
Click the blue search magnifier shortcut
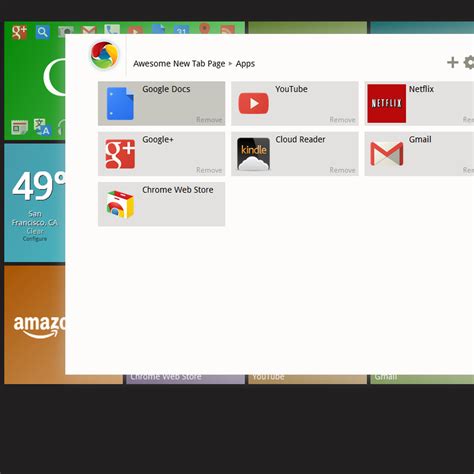pos(42,32)
